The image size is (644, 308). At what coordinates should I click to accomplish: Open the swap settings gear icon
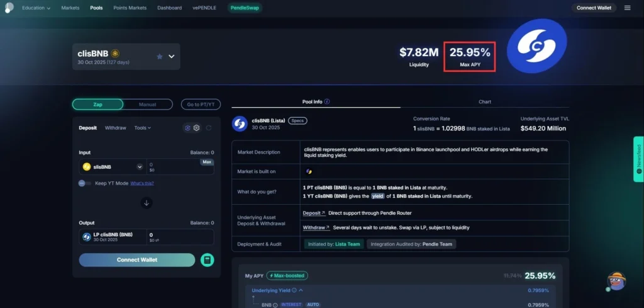pos(197,128)
